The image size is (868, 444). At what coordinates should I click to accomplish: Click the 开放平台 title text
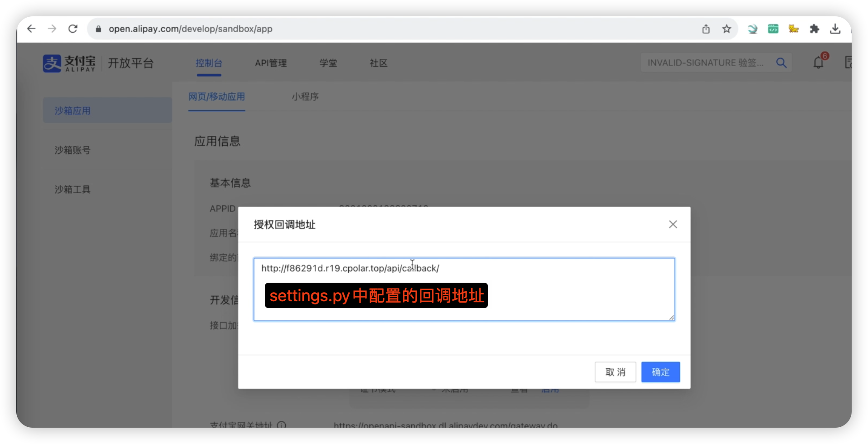pos(131,63)
